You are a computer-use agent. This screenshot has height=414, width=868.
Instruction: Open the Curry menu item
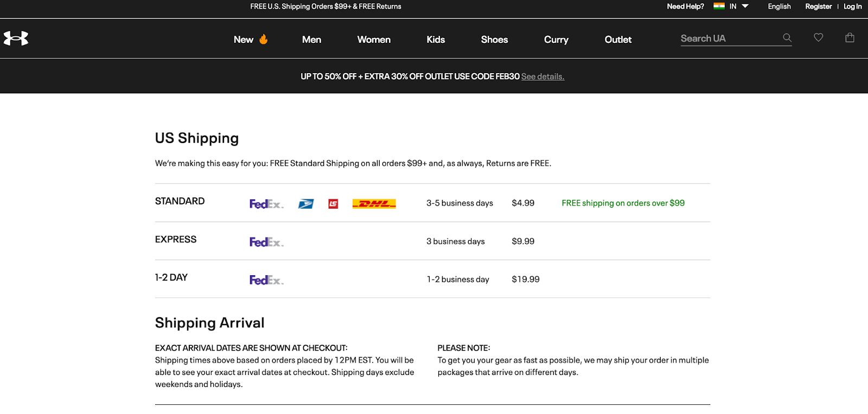[x=556, y=40]
